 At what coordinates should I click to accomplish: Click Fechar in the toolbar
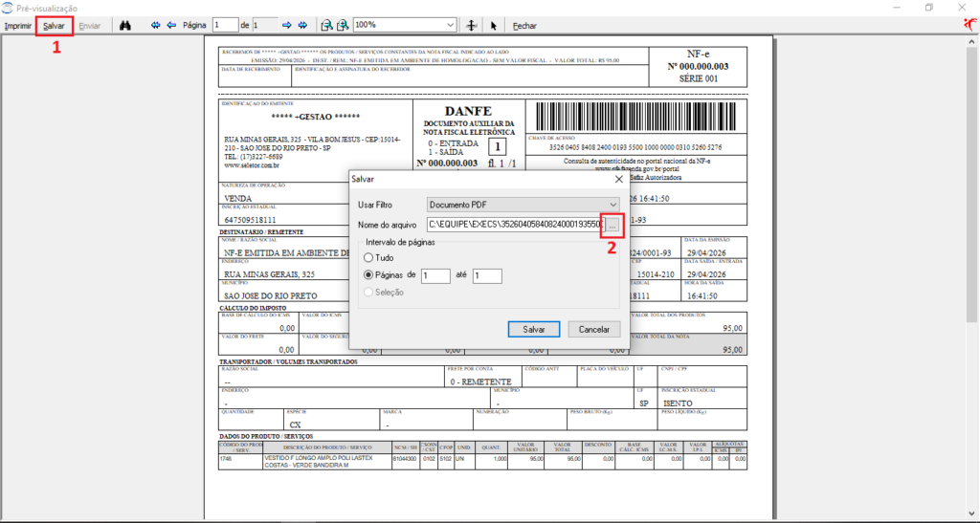pyautogui.click(x=525, y=26)
